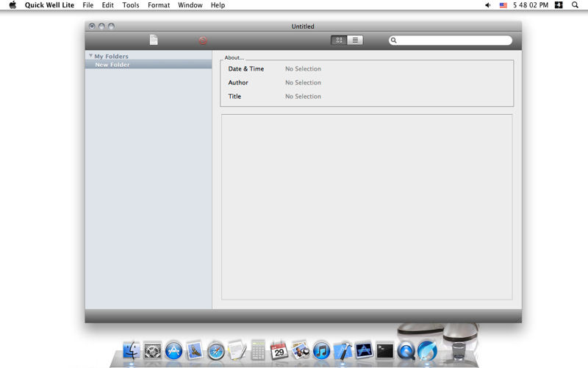Viewport: 588px width, 368px height.
Task: Open iPhoto from the Dock
Action: (x=301, y=350)
